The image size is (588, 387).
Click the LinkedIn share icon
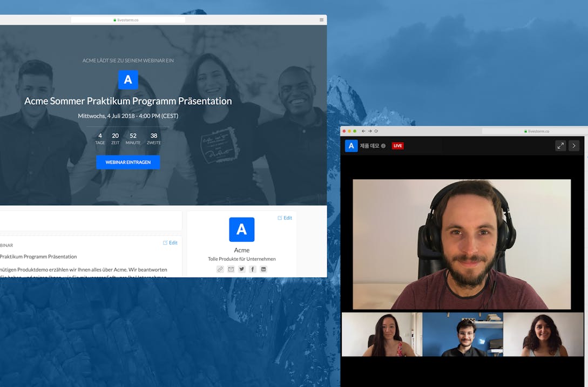tap(263, 269)
